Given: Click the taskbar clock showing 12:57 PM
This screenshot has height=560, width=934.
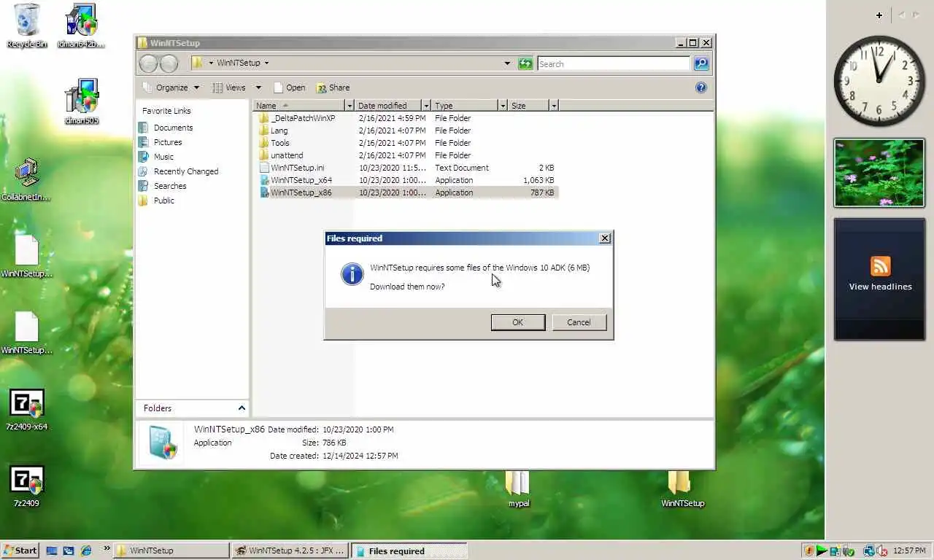Looking at the screenshot, I should pos(909,551).
